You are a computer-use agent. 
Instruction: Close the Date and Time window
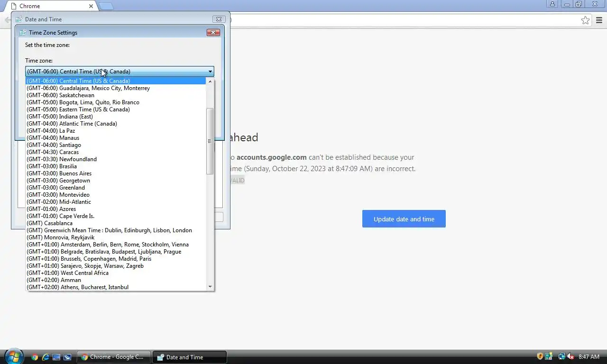tap(218, 19)
